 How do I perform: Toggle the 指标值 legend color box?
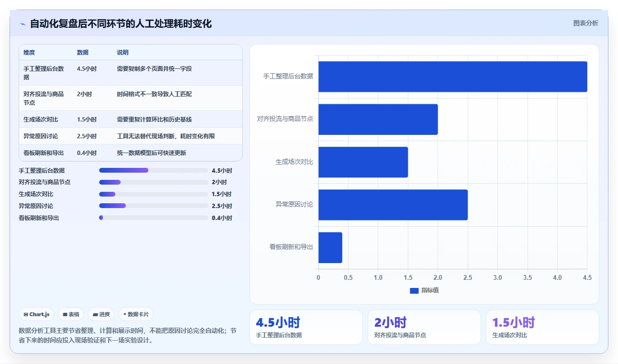[414, 291]
